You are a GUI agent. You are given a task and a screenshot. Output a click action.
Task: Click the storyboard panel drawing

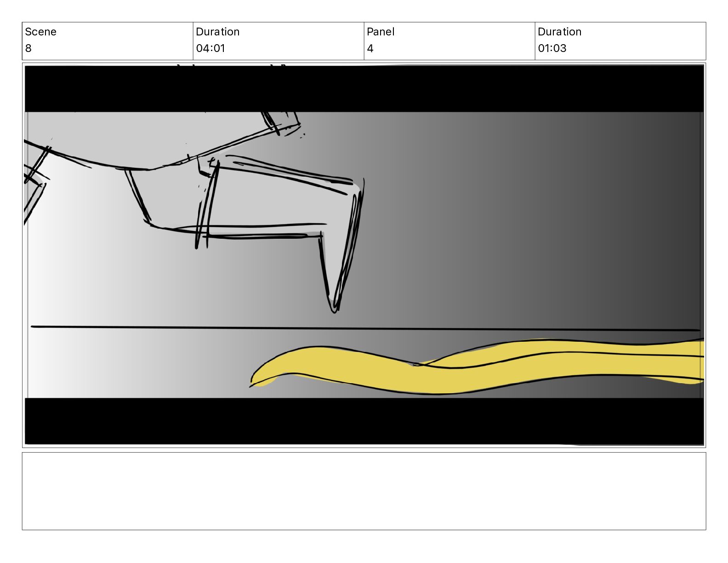pyautogui.click(x=364, y=255)
